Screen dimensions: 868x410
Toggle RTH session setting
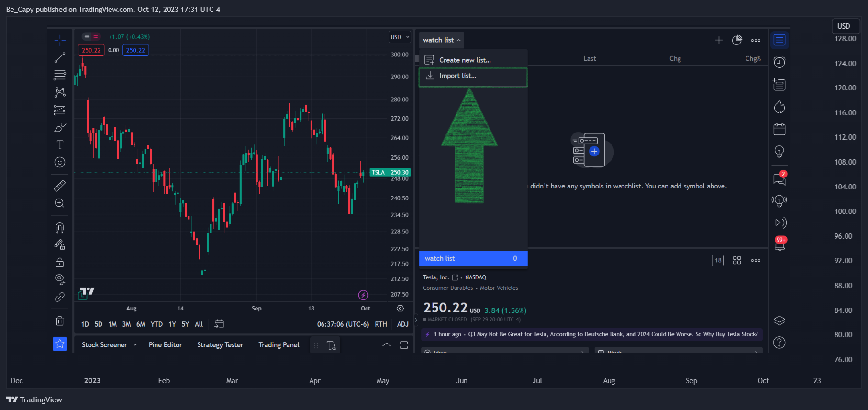click(381, 324)
